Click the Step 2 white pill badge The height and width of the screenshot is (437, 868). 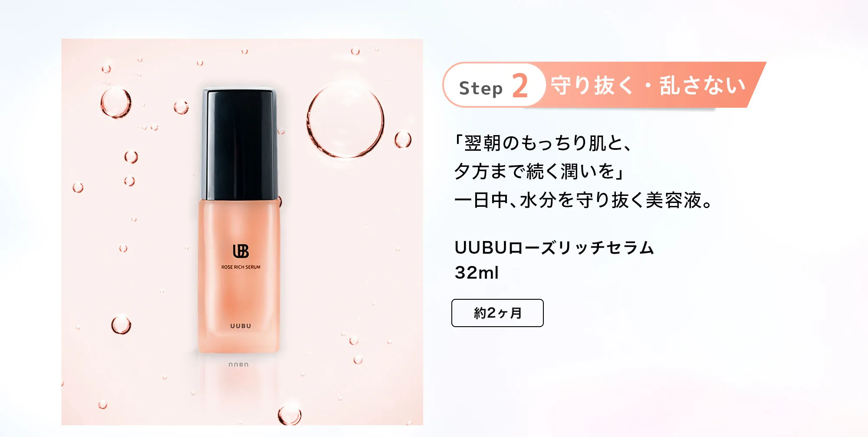pos(494,85)
